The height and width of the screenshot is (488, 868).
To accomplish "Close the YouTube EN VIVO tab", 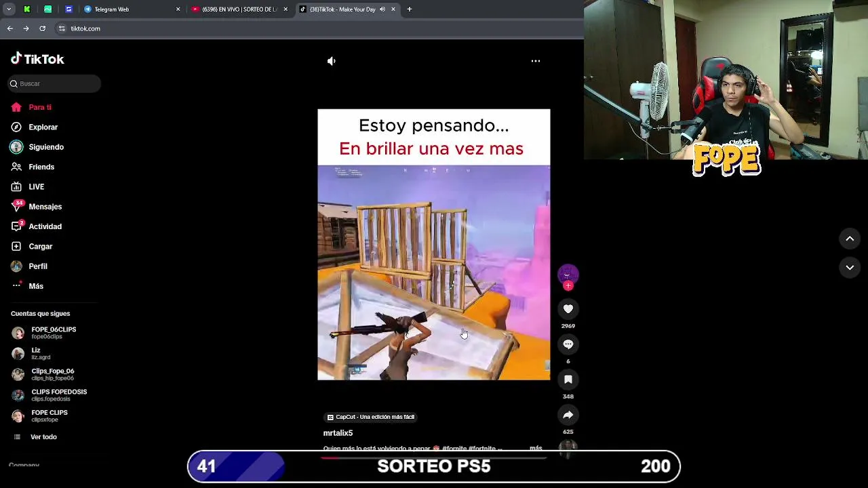I will coord(285,9).
